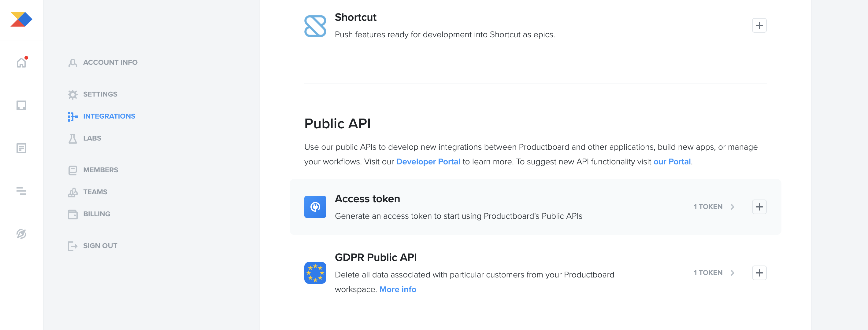Image resolution: width=868 pixels, height=330 pixels.
Task: Click Sign Out in the menu
Action: point(100,246)
